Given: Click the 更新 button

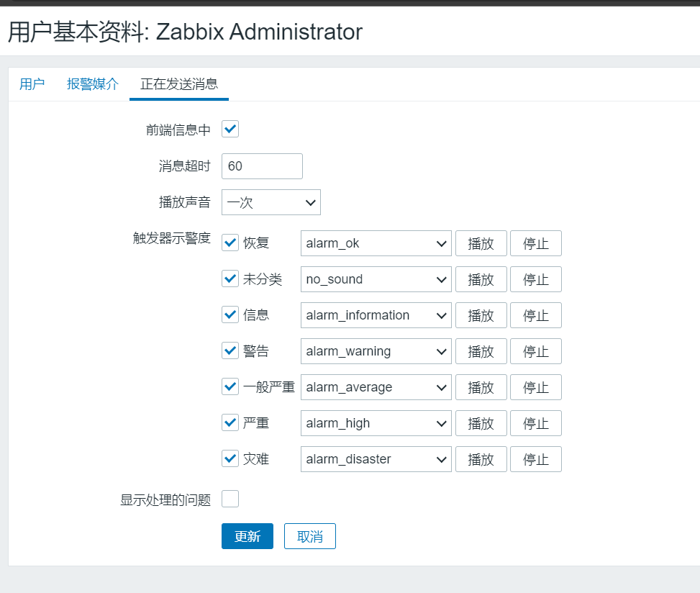Looking at the screenshot, I should pyautogui.click(x=247, y=536).
